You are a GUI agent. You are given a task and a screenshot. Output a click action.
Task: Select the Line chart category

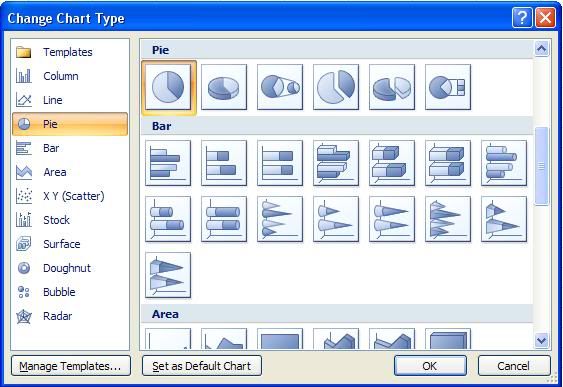70,100
